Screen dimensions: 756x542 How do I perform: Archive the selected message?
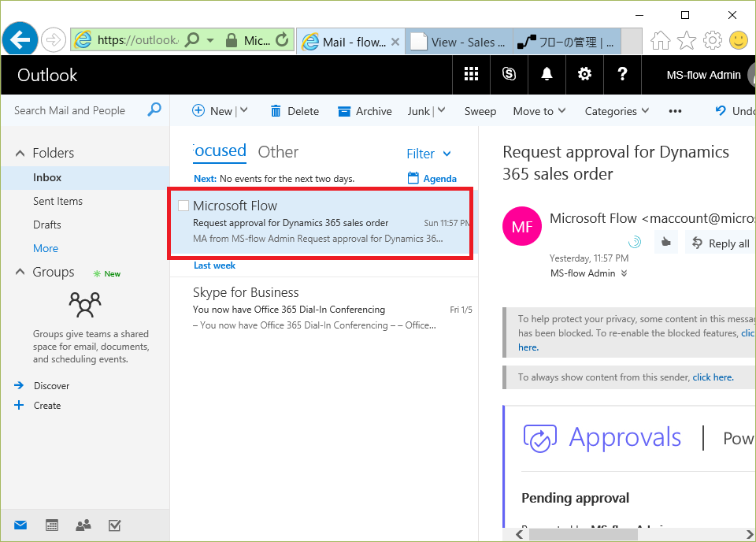tap(365, 111)
